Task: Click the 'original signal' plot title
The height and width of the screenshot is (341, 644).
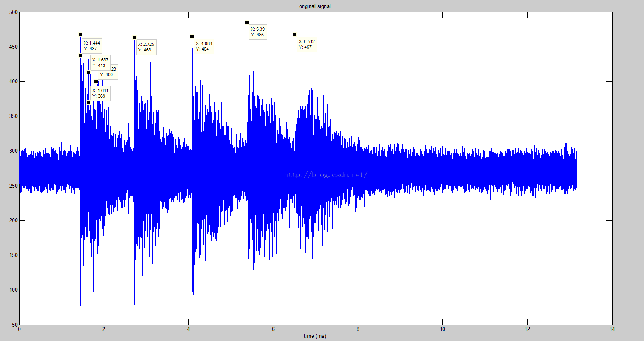Action: (x=315, y=6)
